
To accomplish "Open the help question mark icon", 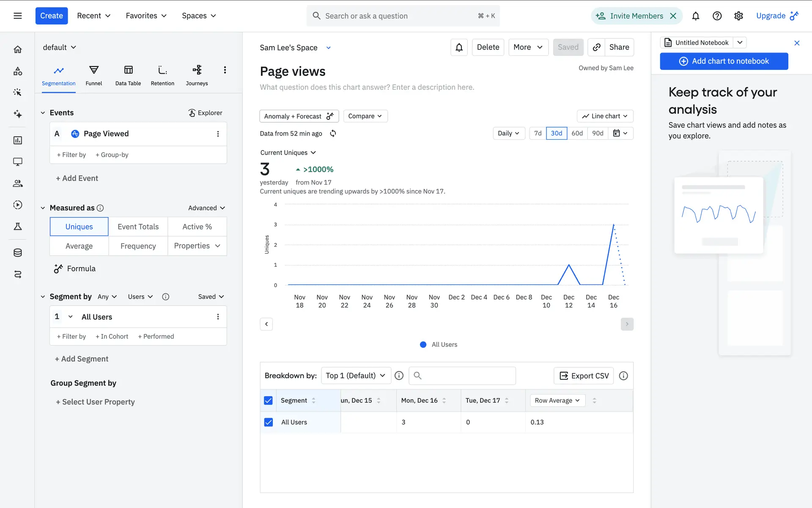I will coord(717,16).
